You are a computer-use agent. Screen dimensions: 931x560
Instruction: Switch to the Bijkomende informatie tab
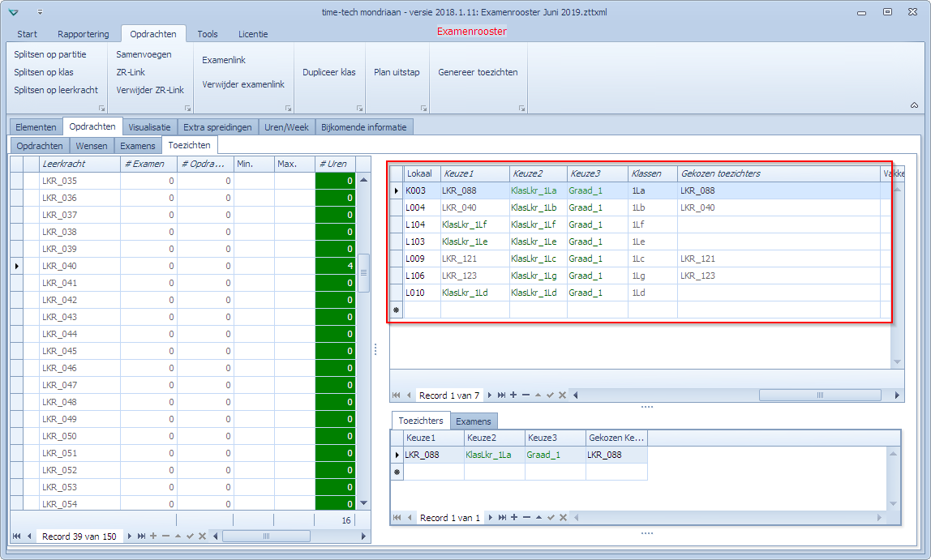[364, 127]
